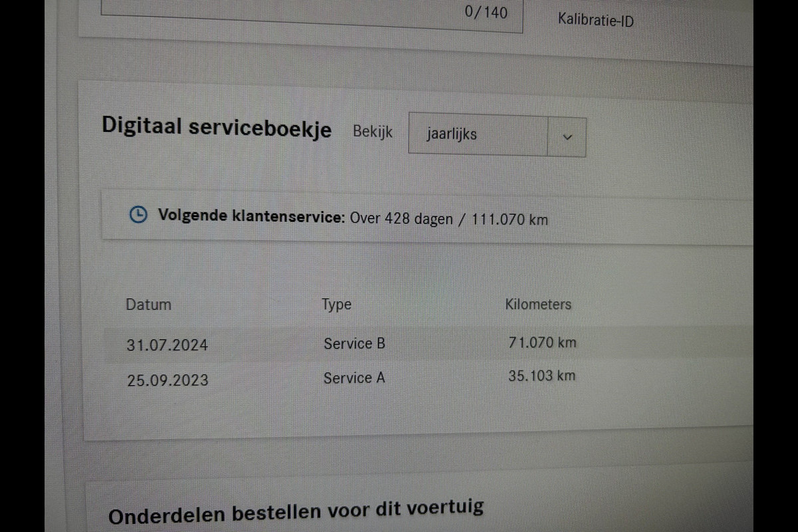Click the 35.103 km mileage value
The width and height of the screenshot is (798, 532).
[x=542, y=375]
